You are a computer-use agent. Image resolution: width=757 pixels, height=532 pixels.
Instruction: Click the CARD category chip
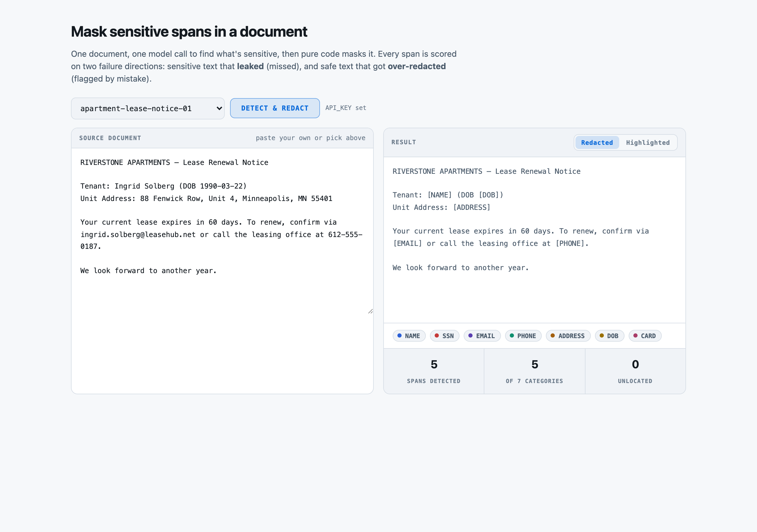click(645, 336)
